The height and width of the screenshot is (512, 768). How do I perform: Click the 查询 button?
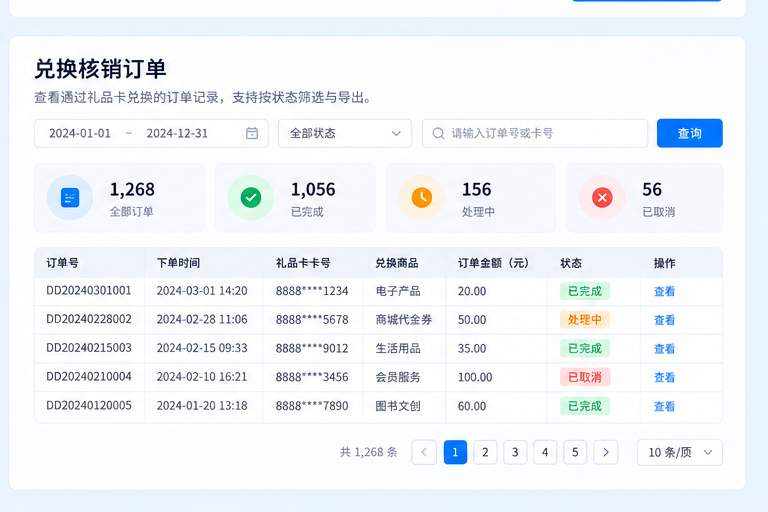click(x=690, y=133)
